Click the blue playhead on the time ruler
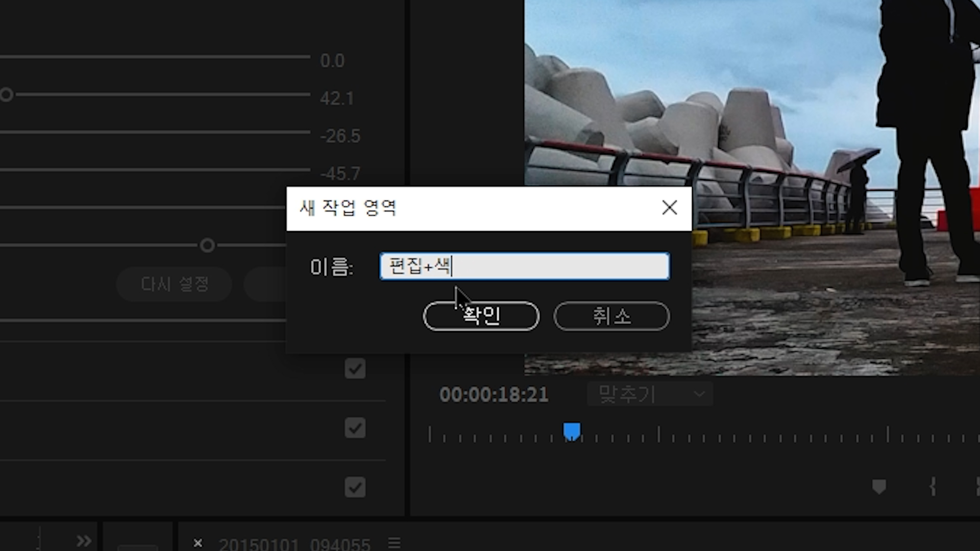The width and height of the screenshot is (980, 551). (572, 432)
